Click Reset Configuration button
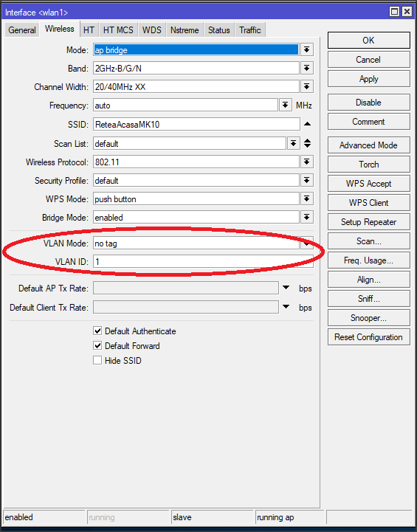This screenshot has width=417, height=532. (x=369, y=337)
